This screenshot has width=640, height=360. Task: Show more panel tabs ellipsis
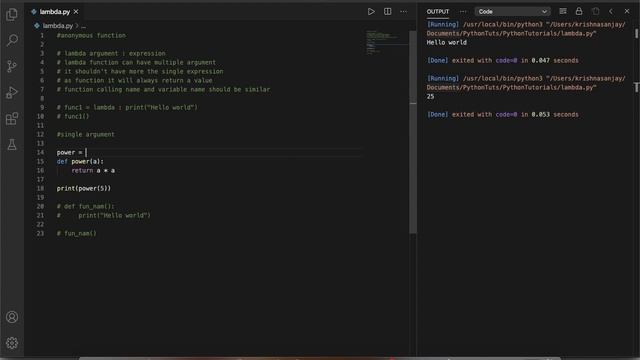[x=462, y=11]
